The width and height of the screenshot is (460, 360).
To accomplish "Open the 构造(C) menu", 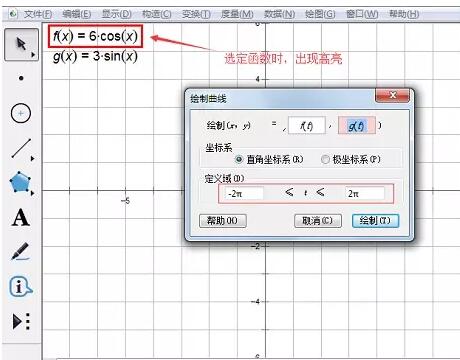I will 157,14.
